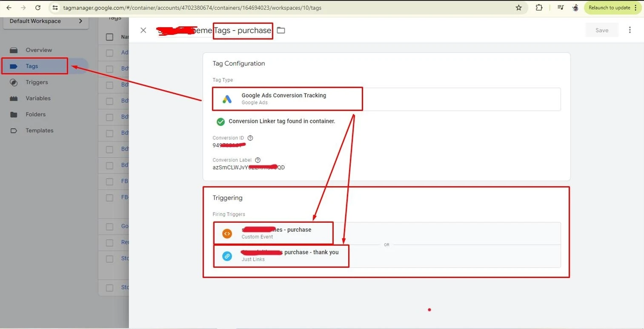This screenshot has width=644, height=329.
Task: Open Variables in the sidebar
Action: click(x=38, y=98)
